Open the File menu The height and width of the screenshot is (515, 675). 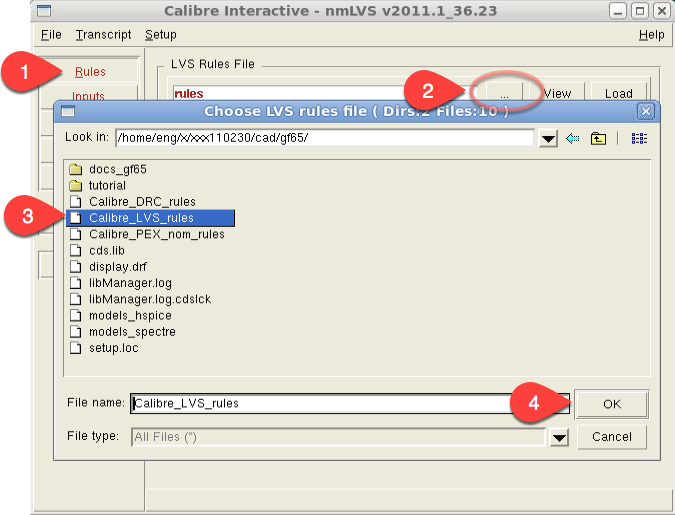click(51, 34)
